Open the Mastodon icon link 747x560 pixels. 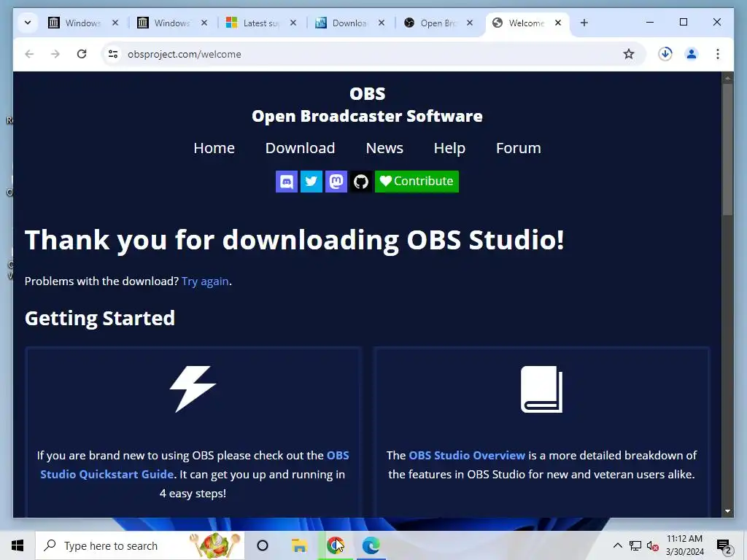tap(336, 182)
